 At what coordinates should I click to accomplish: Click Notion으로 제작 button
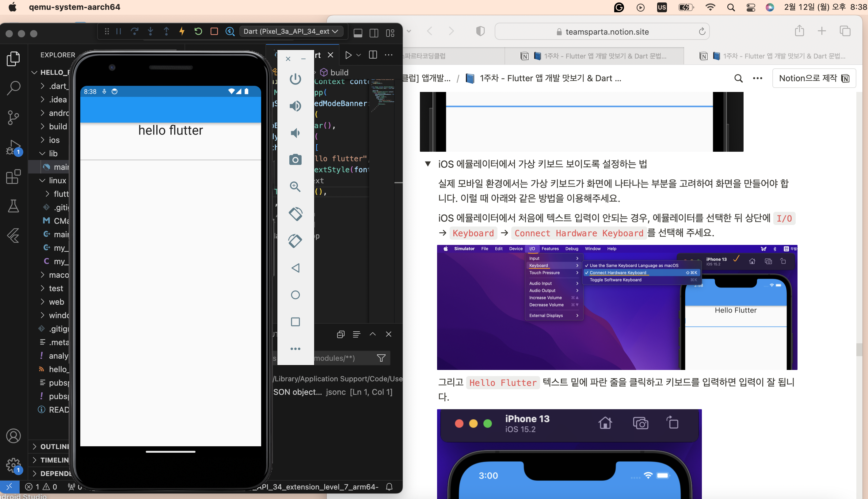814,78
